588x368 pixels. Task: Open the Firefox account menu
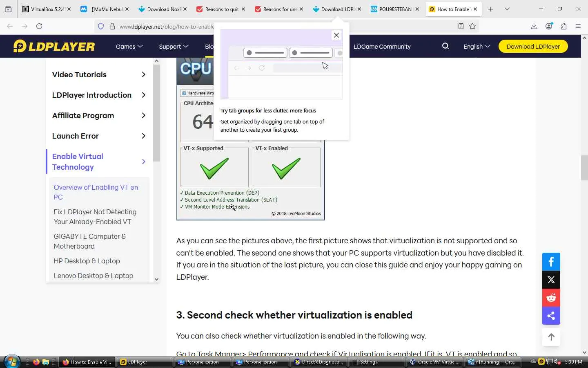(549, 26)
